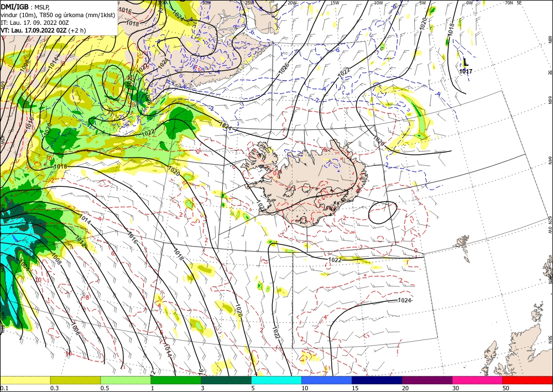Click the cyan 5–10 legend swatch
Screen dimensions: 553x392
click(276, 380)
